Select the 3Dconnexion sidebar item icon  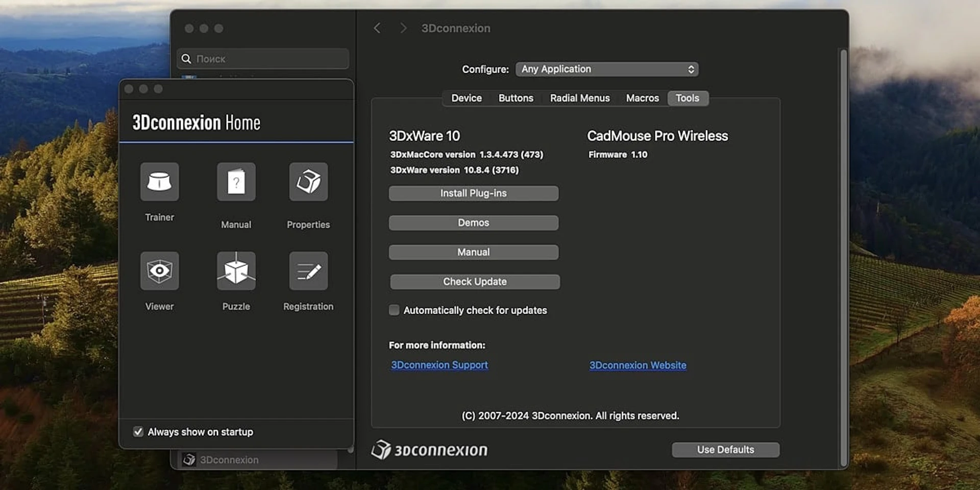(x=189, y=459)
